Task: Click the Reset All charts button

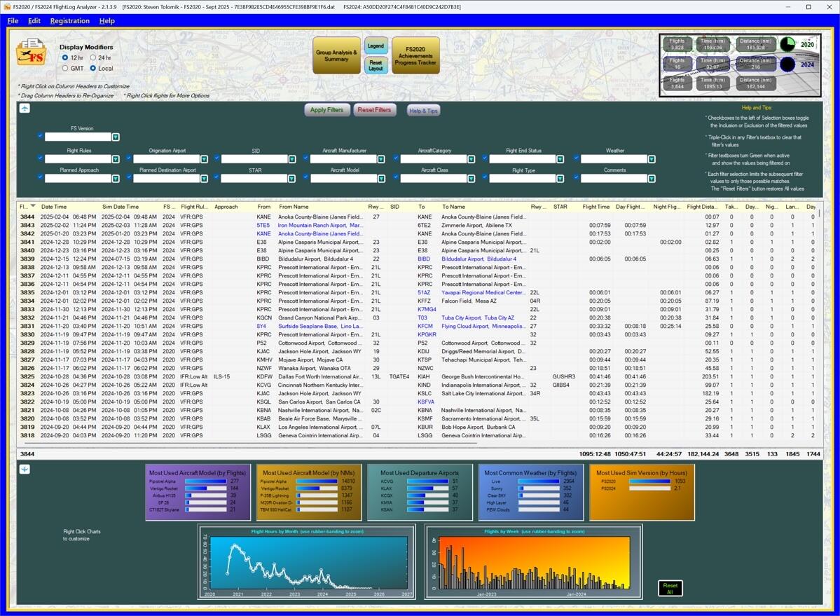Action: click(670, 588)
